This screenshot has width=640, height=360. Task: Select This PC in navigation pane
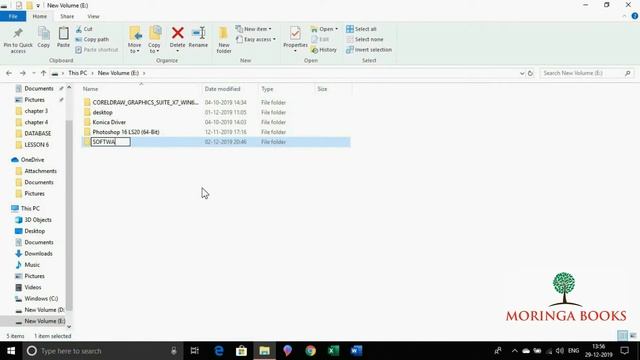(30, 208)
